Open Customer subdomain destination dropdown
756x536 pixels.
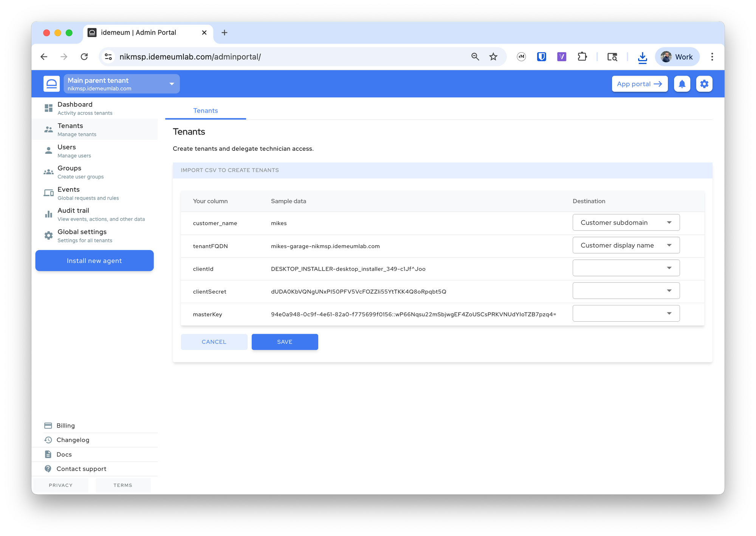tap(626, 223)
